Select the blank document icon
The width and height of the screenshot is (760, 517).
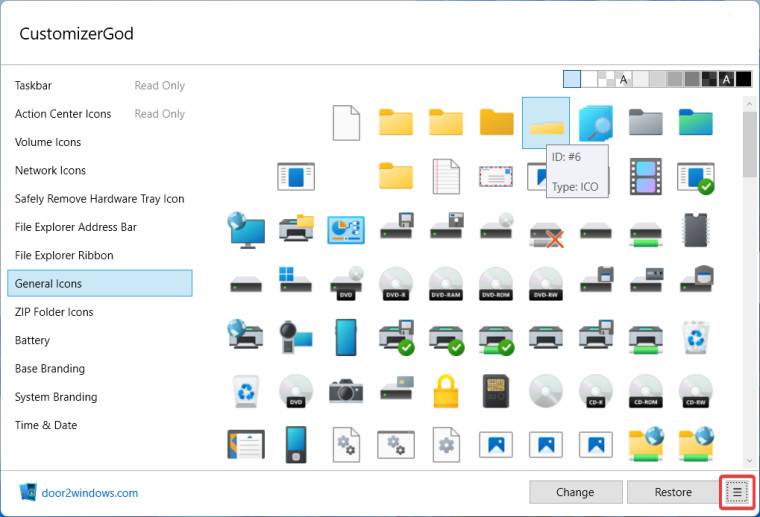pos(346,123)
